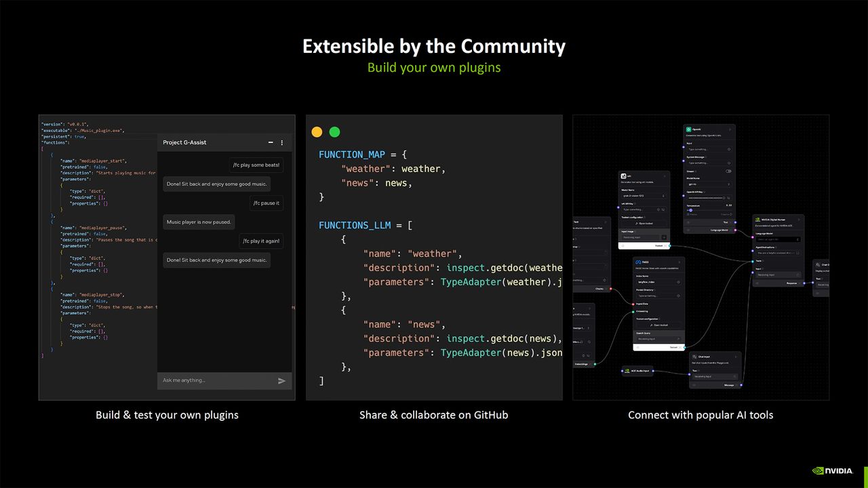Viewport: 868px width, 488px height.
Task: Open Language Model dropdown in NVIDIA Digital Human
Action: point(778,239)
